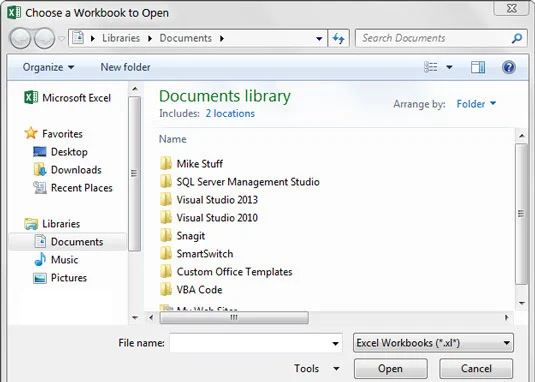Close the Choose a Workbook dialog
Viewport: 535px width, 382px height.
coord(512,8)
